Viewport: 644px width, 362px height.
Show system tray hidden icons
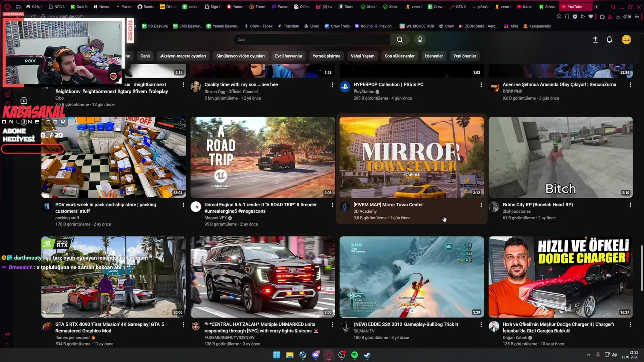(x=588, y=355)
